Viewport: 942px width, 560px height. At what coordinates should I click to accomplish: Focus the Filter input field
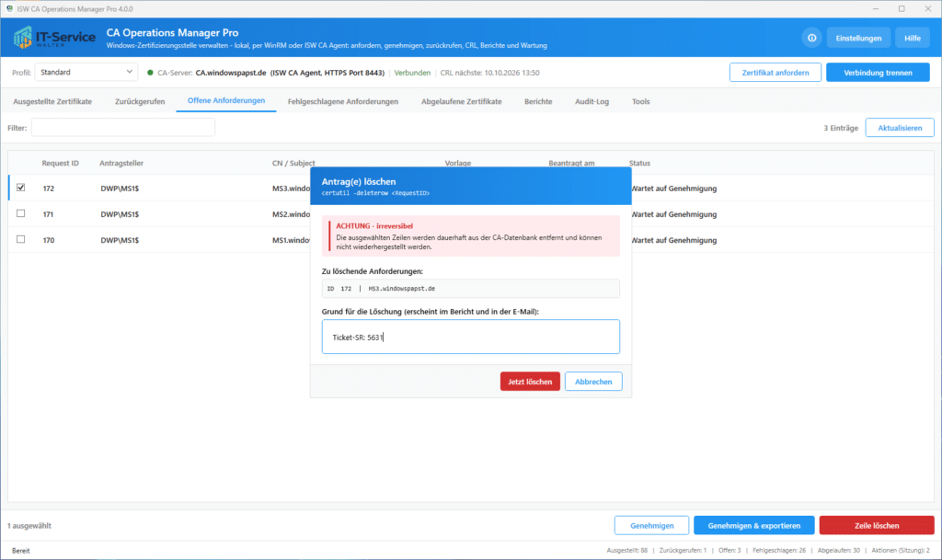(123, 127)
